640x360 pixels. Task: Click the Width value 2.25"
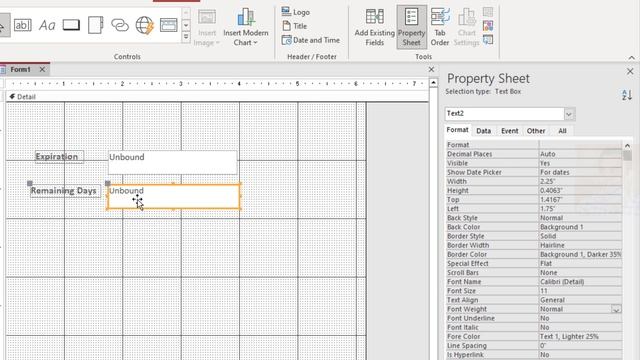click(x=580, y=181)
